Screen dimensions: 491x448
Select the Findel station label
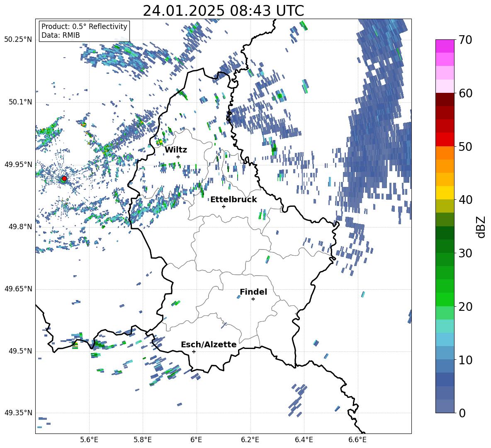pyautogui.click(x=253, y=292)
